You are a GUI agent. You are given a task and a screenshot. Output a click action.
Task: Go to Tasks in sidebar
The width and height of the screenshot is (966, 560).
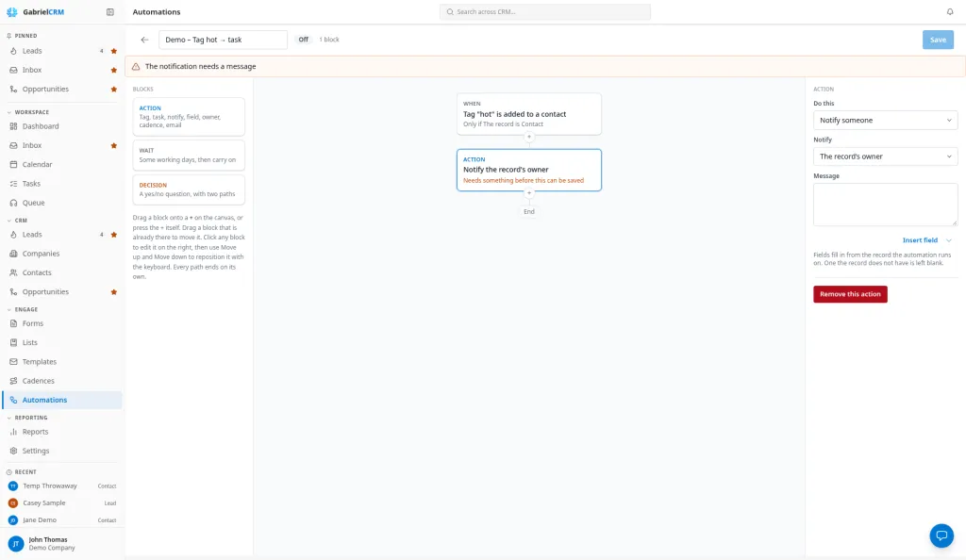pyautogui.click(x=61, y=184)
